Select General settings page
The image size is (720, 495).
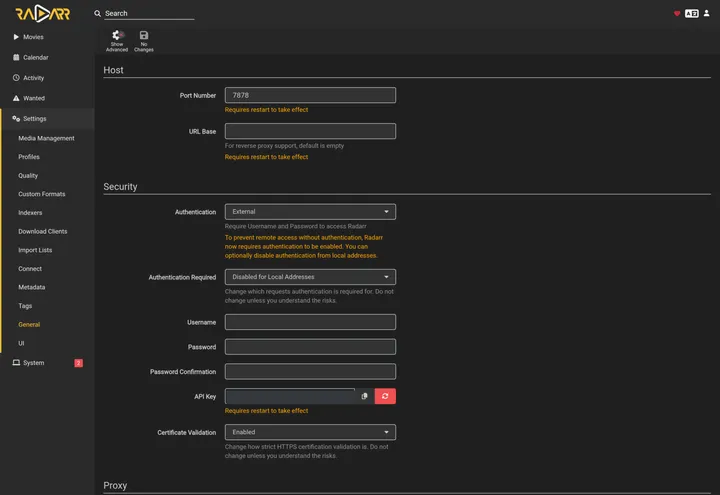coord(29,325)
